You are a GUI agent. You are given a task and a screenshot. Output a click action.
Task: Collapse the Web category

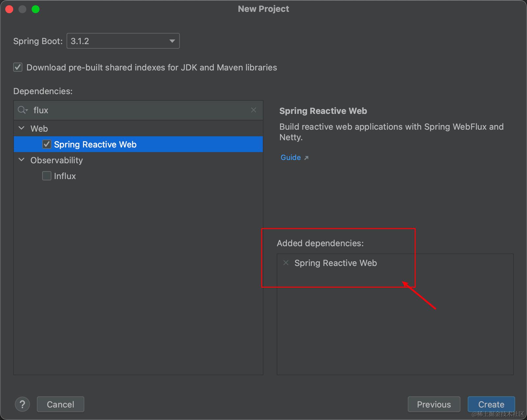(22, 128)
